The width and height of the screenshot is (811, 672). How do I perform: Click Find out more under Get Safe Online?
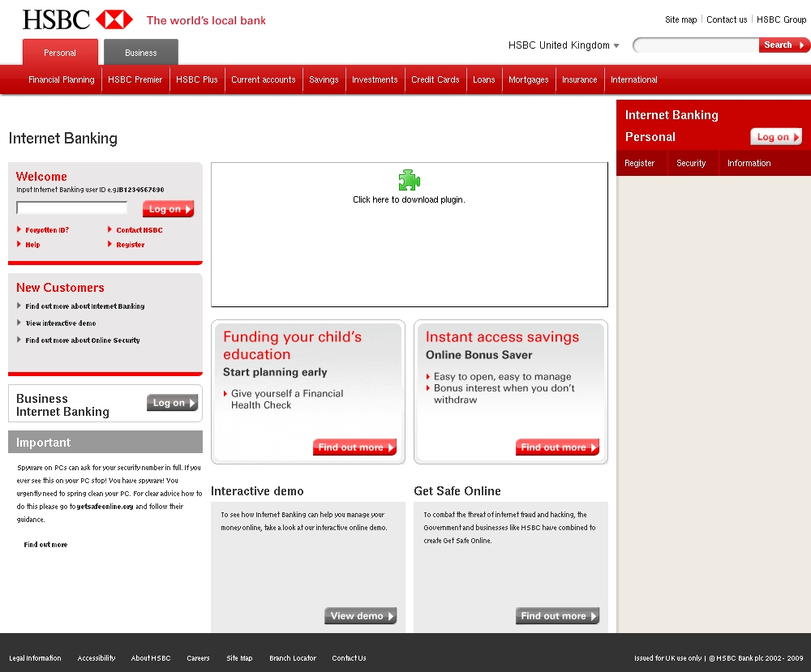558,615
